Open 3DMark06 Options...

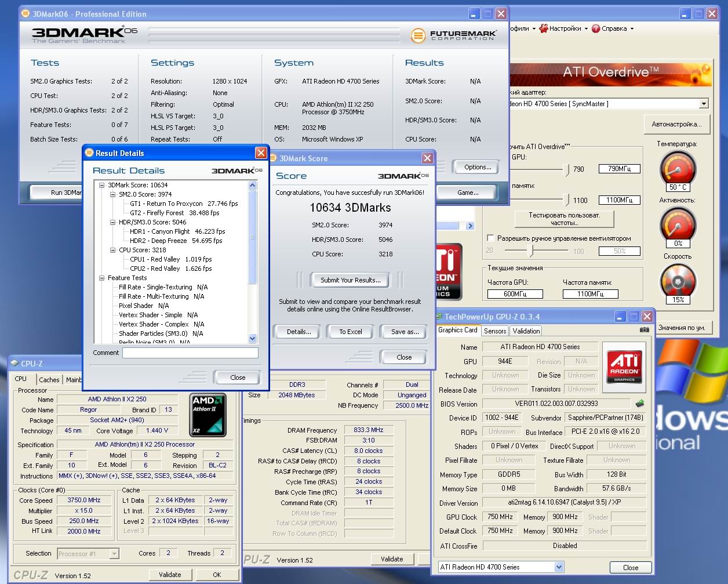click(478, 167)
